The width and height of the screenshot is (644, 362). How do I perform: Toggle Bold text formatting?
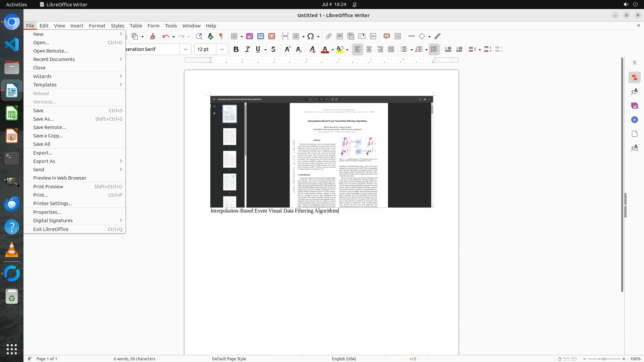pos(236,49)
